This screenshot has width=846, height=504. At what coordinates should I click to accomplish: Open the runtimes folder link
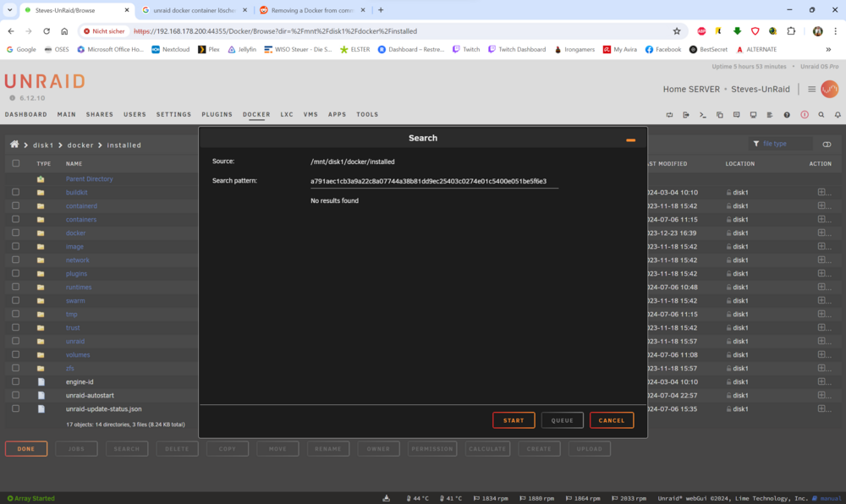(79, 288)
